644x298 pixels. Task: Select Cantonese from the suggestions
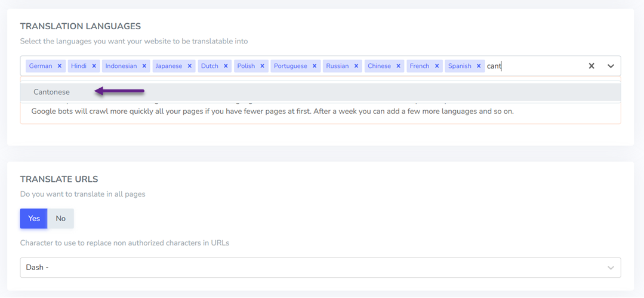coord(321,92)
